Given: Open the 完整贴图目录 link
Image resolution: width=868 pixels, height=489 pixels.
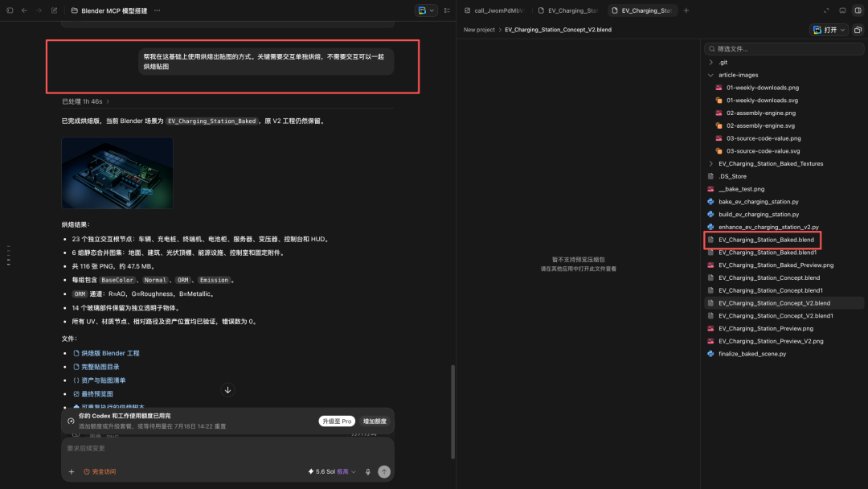Looking at the screenshot, I should click(100, 367).
